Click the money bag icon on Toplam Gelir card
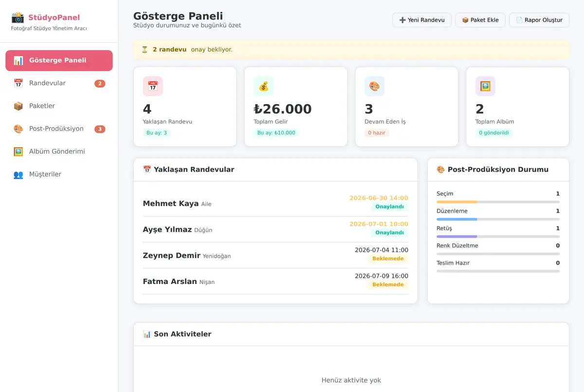Image resolution: width=584 pixels, height=392 pixels. tap(264, 86)
